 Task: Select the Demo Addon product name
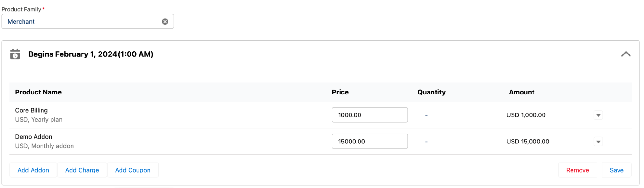click(x=34, y=137)
